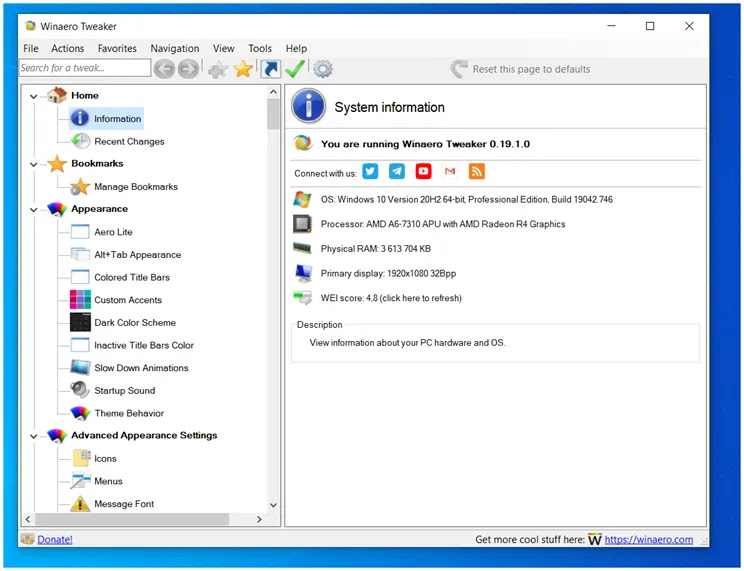744x571 pixels.
Task: Open the Navigation menu
Action: click(x=175, y=48)
